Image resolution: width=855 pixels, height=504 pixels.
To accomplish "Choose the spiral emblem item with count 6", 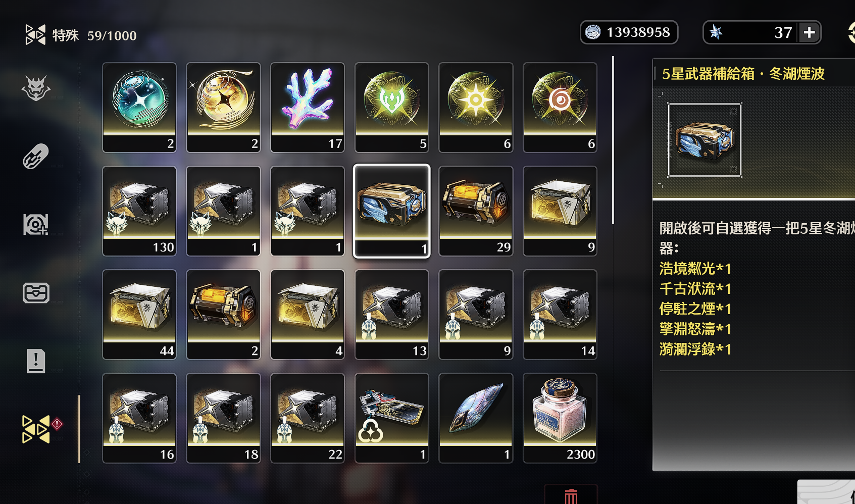I will (x=560, y=107).
